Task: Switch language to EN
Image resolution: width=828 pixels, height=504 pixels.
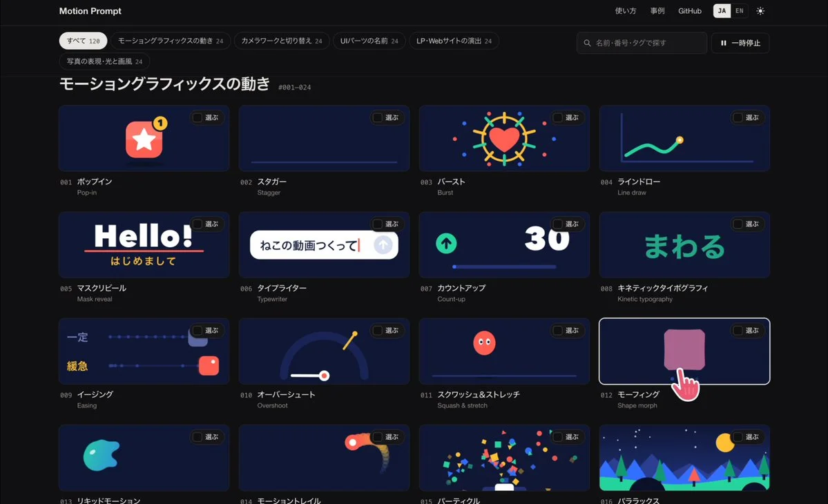Action: click(x=740, y=11)
